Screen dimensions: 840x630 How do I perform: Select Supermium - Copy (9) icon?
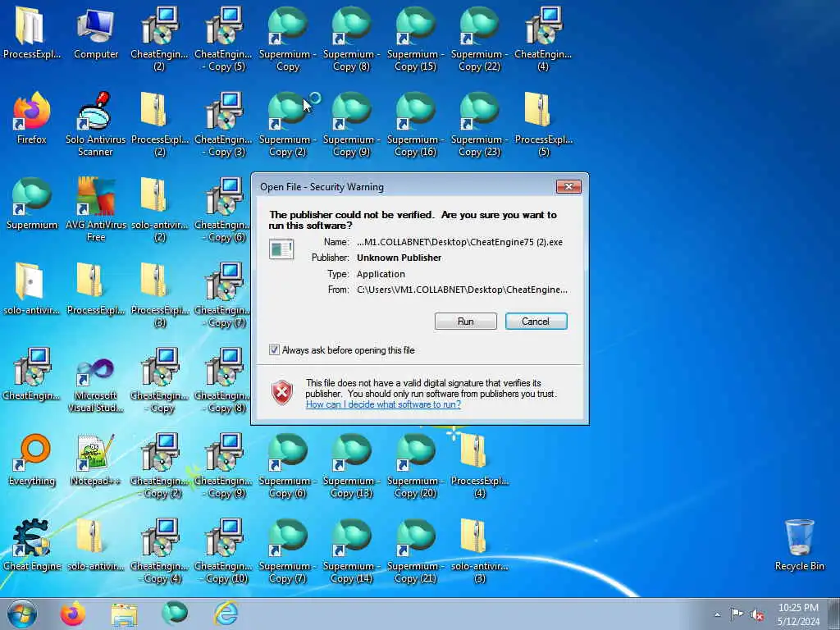pyautogui.click(x=351, y=125)
